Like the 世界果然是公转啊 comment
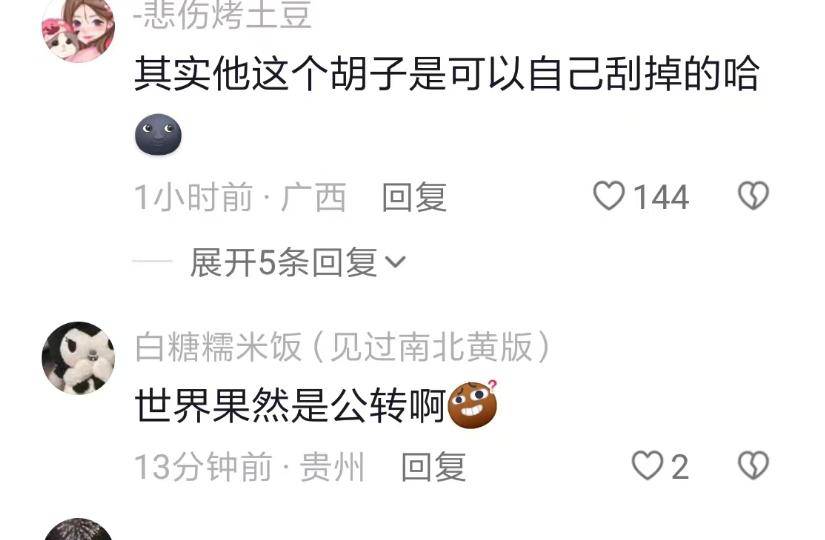Viewport: 825px width, 540px height. (647, 465)
